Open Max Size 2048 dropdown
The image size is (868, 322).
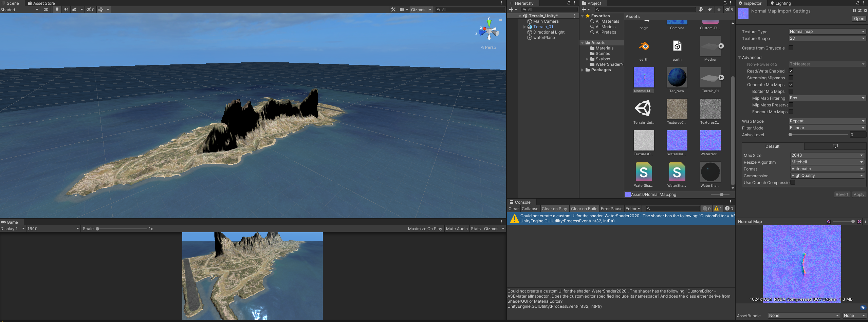(828, 155)
